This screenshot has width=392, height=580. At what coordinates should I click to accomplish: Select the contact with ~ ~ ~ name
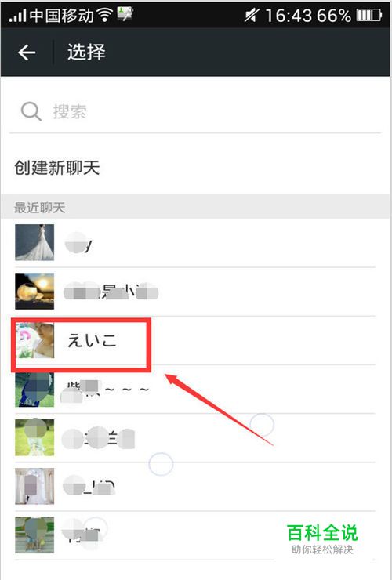(195, 389)
